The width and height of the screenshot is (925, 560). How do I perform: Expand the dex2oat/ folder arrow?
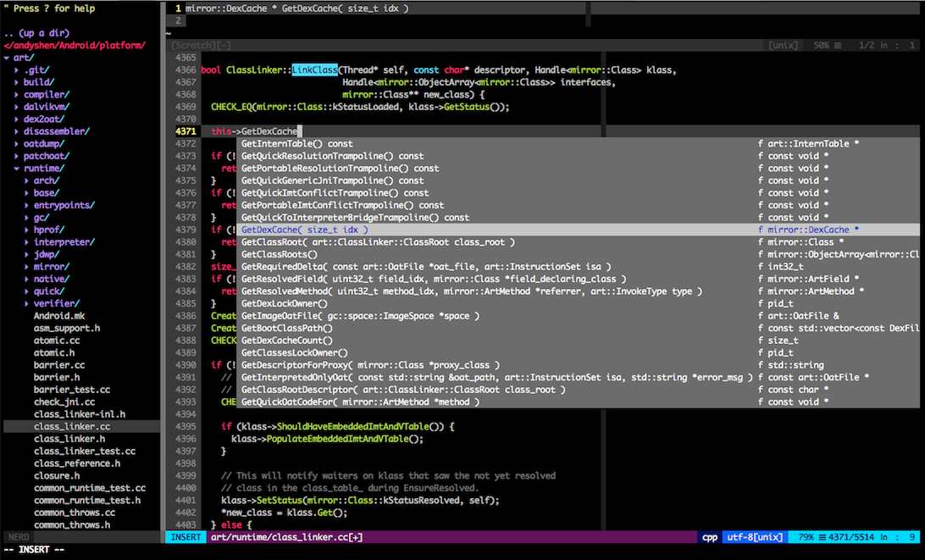(17, 119)
